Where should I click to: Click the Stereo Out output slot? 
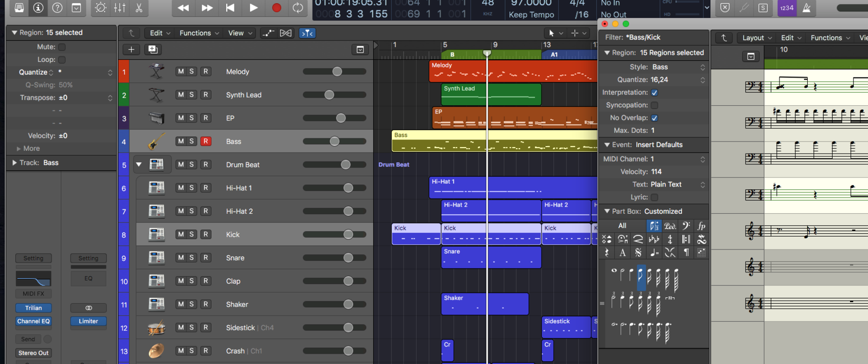[x=34, y=353]
